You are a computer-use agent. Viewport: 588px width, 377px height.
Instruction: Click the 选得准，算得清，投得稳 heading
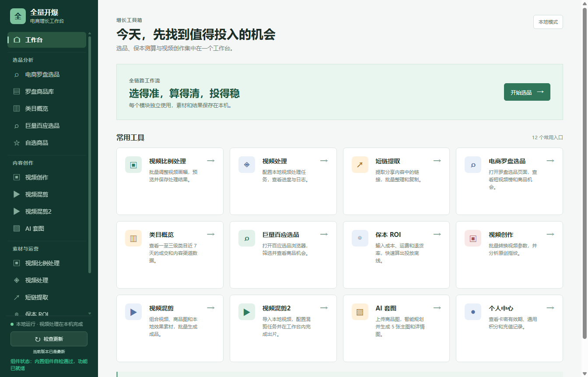[184, 93]
